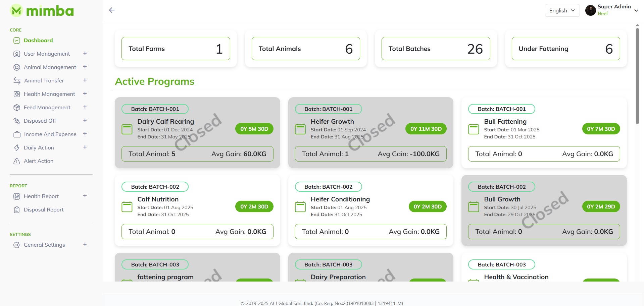The image size is (644, 306).
Task: Expand the Daily Action menu item
Action: [x=85, y=147]
